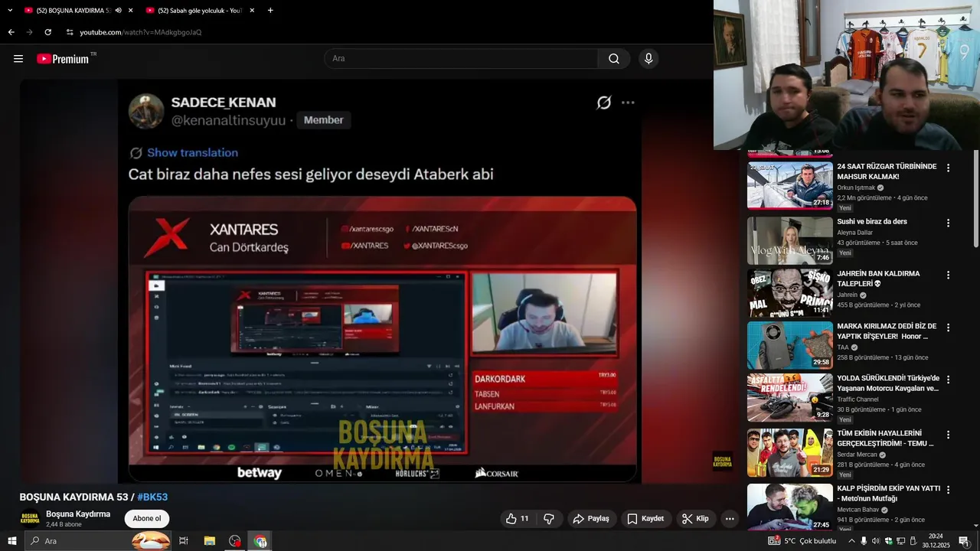980x551 pixels.
Task: Open options for YOLDA SÜRÜKLENDİ video
Action: [948, 380]
